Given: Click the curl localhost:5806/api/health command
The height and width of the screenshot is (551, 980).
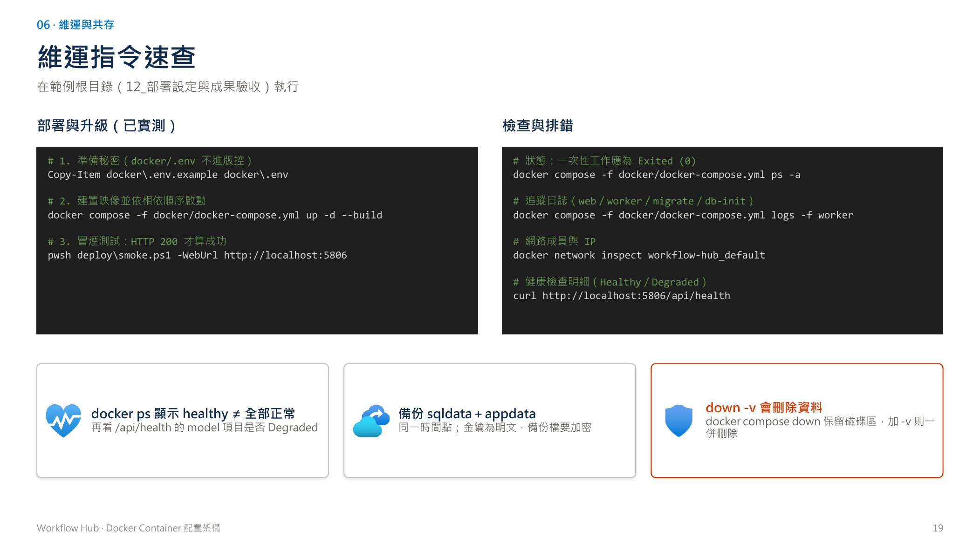Looking at the screenshot, I should point(622,296).
